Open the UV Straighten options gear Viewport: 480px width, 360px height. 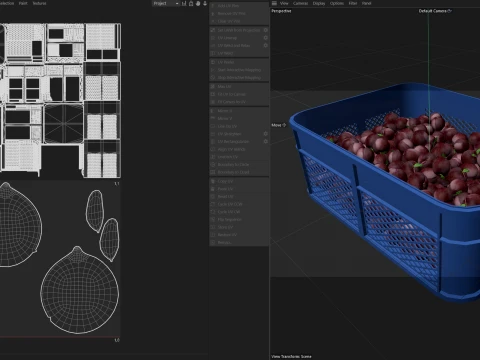point(266,134)
